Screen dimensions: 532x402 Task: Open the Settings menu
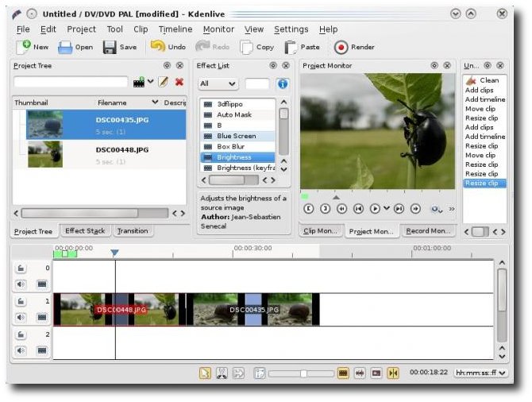[291, 29]
